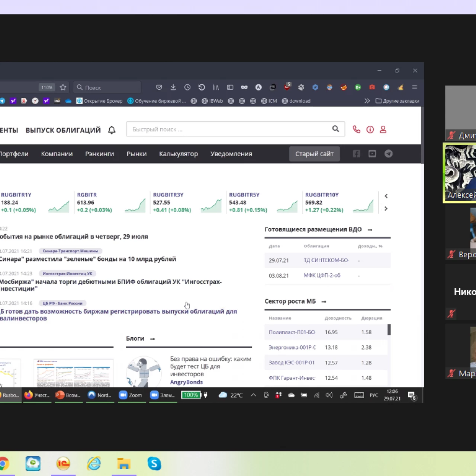Viewport: 476px width, 476px height.
Task: Click the red info circle icon
Action: coord(370,129)
